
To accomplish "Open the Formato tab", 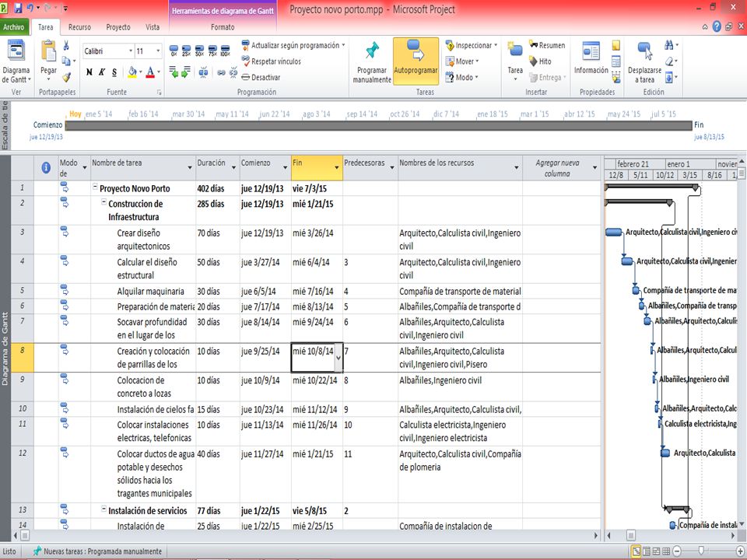I will click(223, 27).
